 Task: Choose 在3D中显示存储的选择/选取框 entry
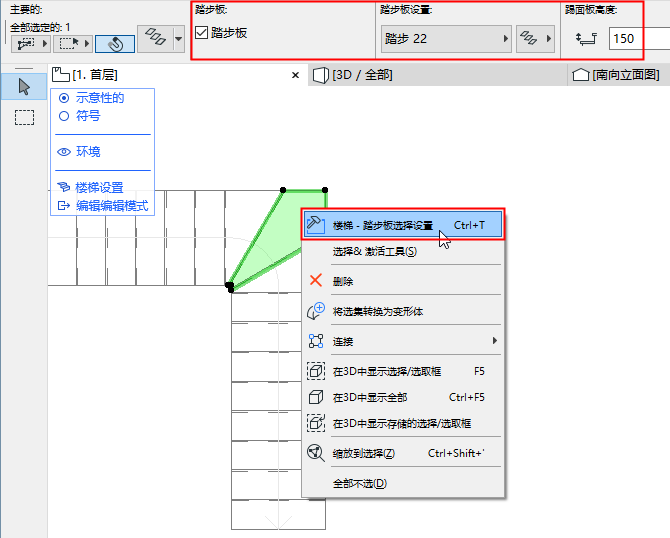(402, 423)
